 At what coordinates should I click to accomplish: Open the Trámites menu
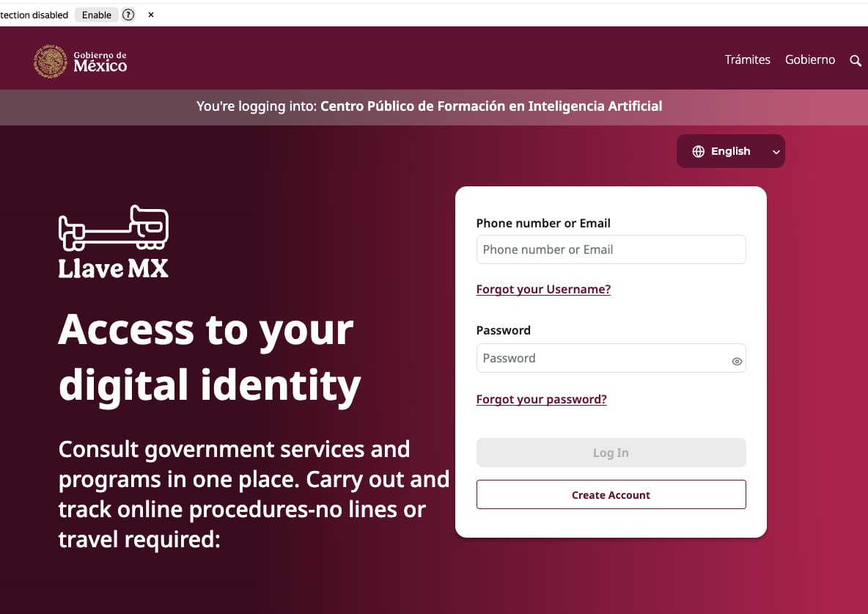(747, 60)
